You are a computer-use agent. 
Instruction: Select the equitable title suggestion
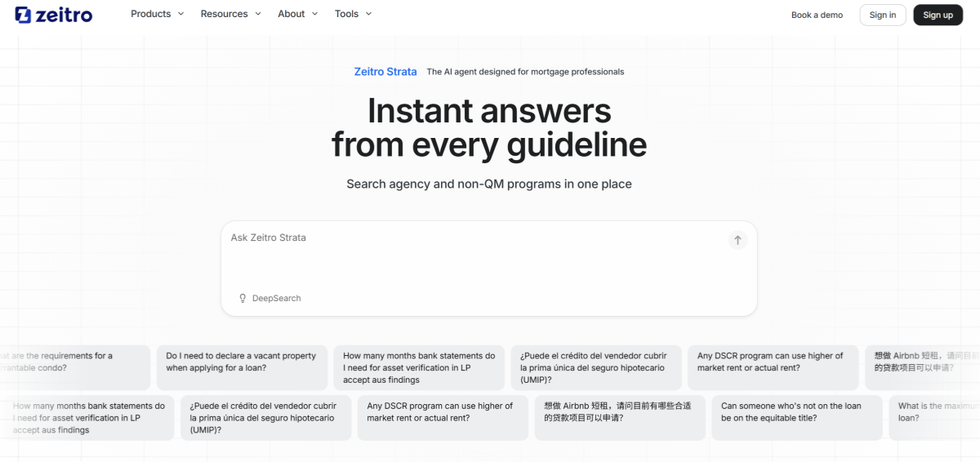(798, 418)
